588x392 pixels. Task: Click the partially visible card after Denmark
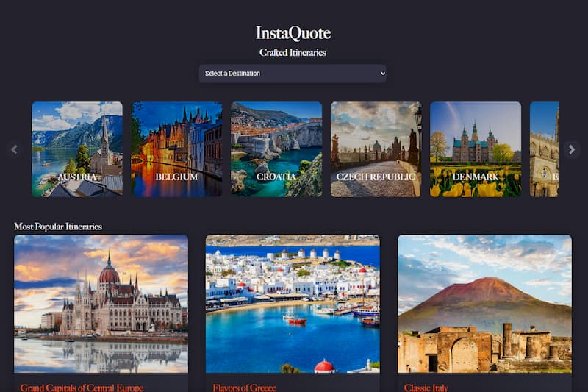coord(544,149)
